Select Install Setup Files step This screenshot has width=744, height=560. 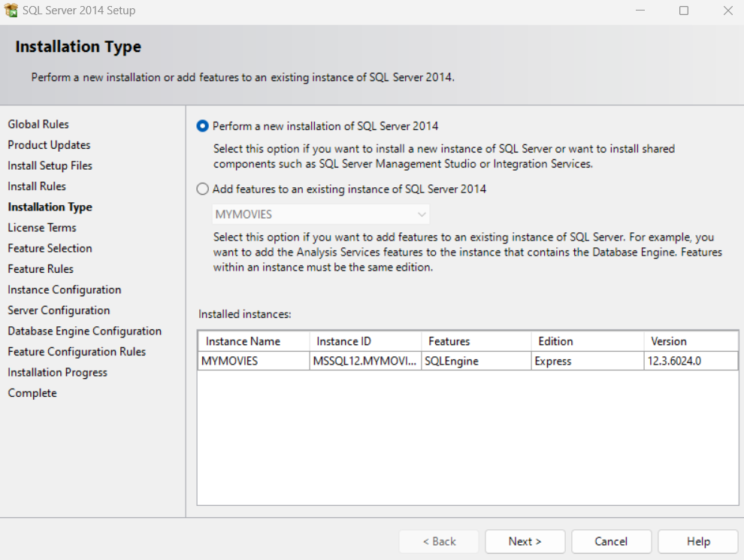pyautogui.click(x=50, y=165)
